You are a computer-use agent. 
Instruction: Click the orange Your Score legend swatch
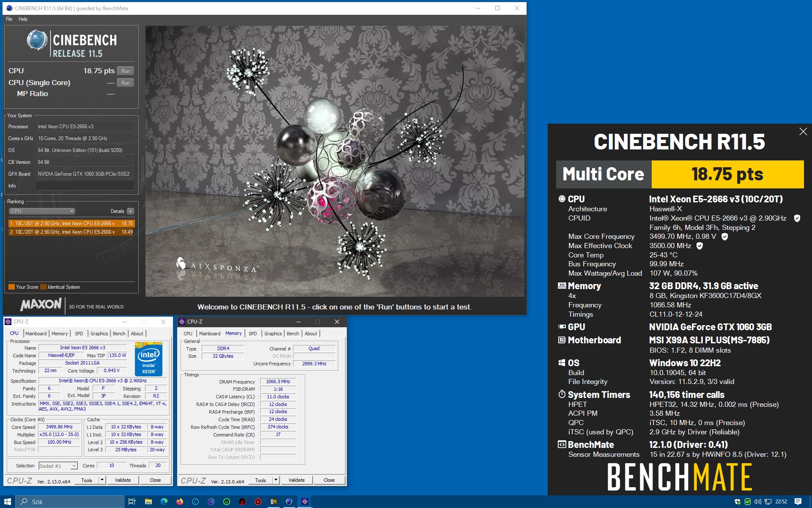click(x=11, y=287)
